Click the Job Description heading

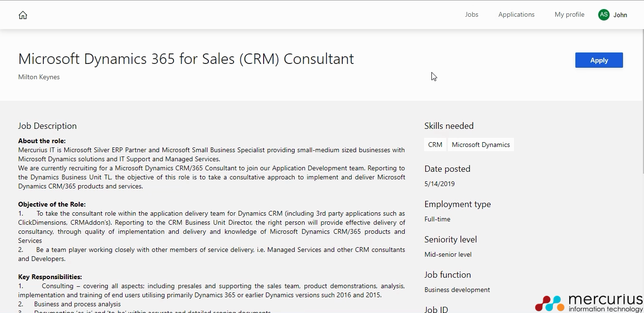pos(47,126)
